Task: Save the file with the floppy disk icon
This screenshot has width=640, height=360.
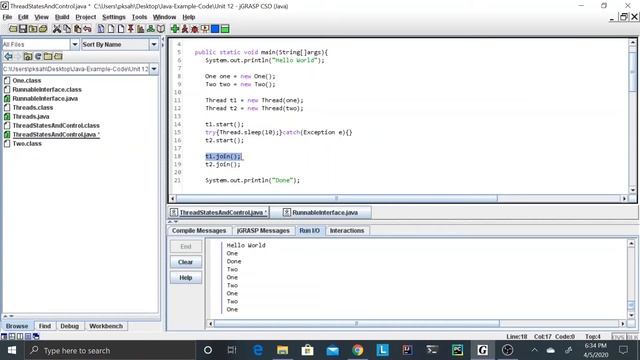Action: click(x=23, y=29)
